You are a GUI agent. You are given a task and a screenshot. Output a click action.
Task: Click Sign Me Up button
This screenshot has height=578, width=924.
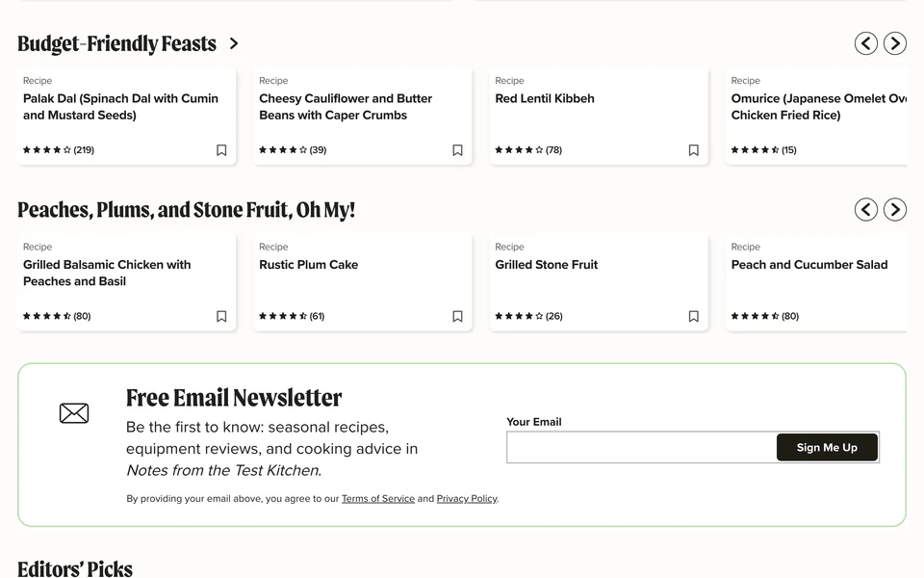pos(827,447)
